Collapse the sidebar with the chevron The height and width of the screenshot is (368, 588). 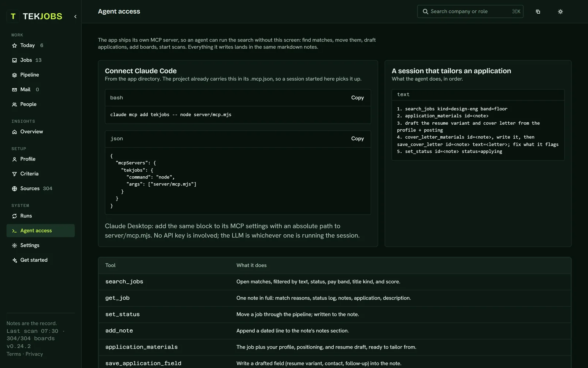(75, 17)
